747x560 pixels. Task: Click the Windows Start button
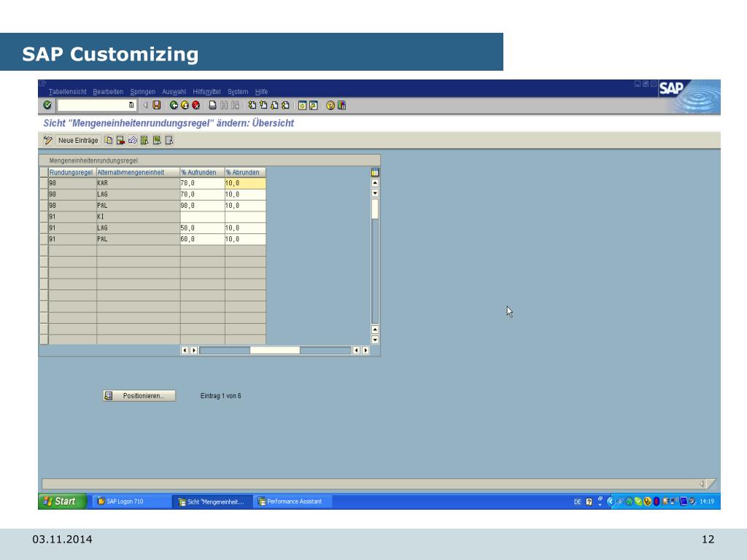point(63,501)
